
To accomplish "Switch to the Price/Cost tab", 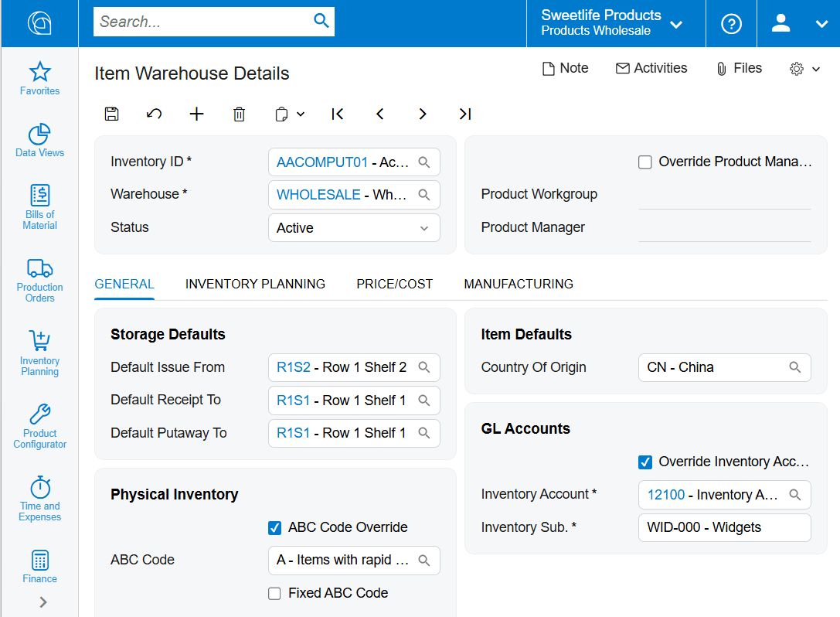I will click(394, 284).
